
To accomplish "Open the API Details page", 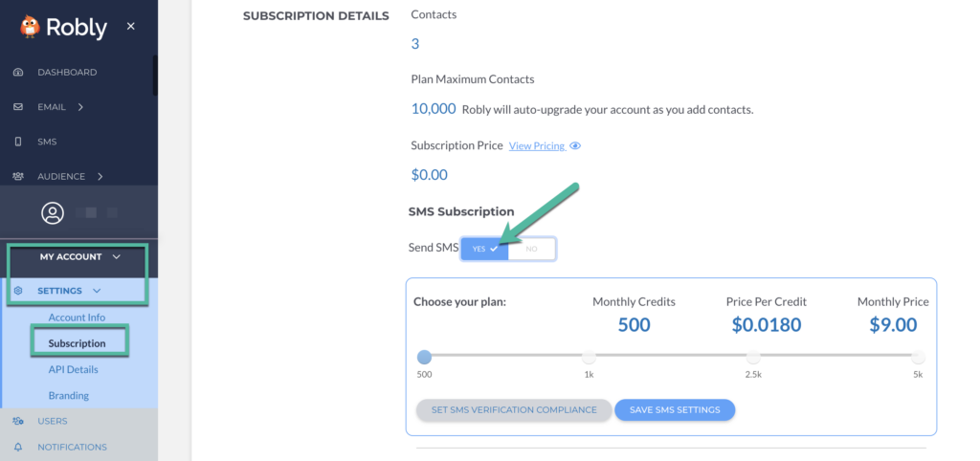I will coord(73,369).
